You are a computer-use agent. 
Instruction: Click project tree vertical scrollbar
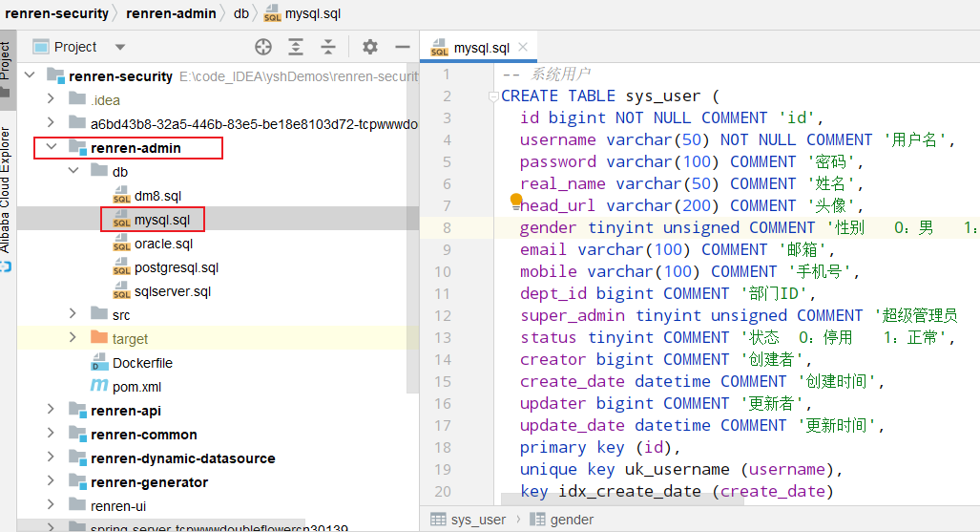(412, 228)
